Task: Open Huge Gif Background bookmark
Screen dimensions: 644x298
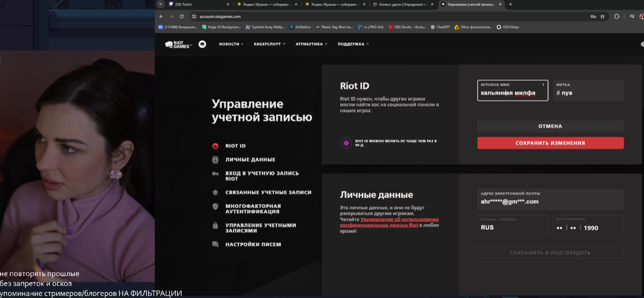Action: [x=221, y=27]
